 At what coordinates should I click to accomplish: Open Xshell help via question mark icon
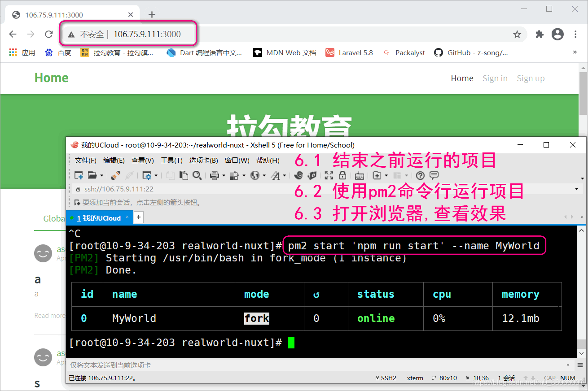click(420, 175)
